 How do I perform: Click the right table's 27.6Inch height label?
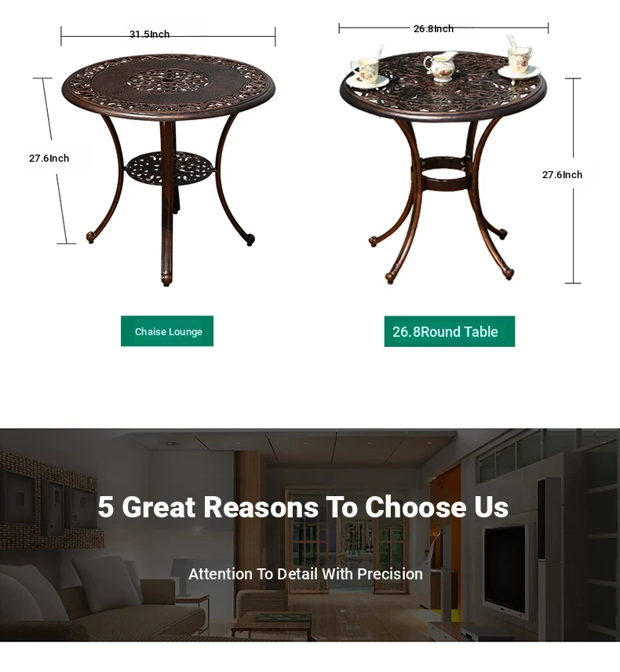click(x=562, y=174)
